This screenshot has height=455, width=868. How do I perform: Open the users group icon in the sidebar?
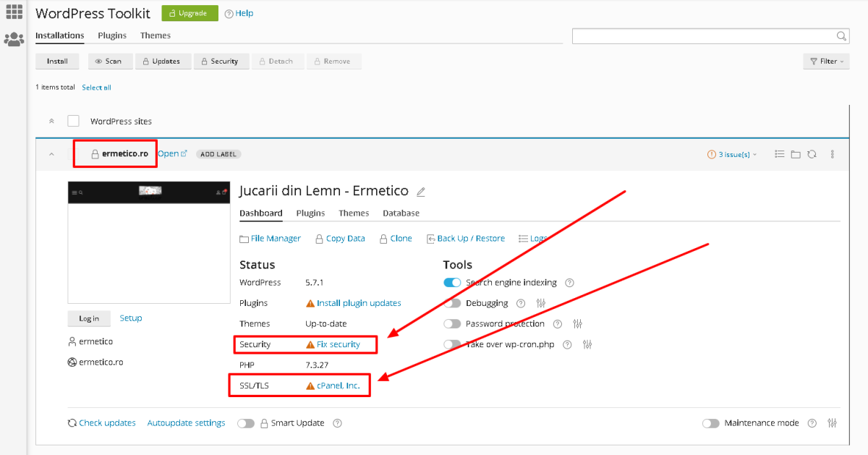point(14,40)
